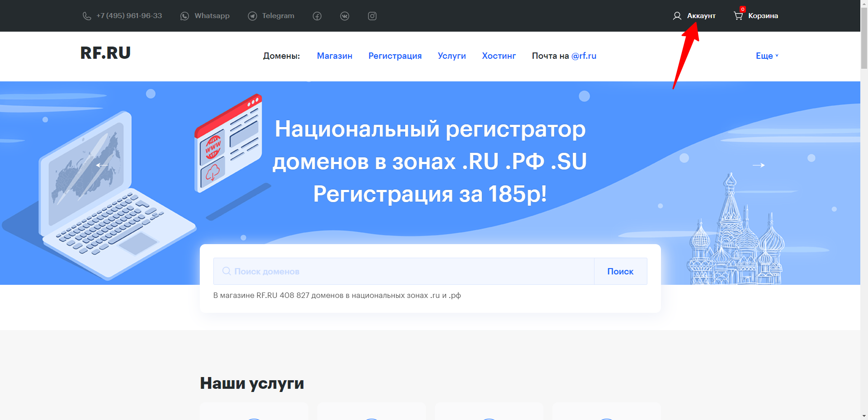The height and width of the screenshot is (420, 868).
Task: Click the Whatsapp contact link
Action: tap(205, 16)
